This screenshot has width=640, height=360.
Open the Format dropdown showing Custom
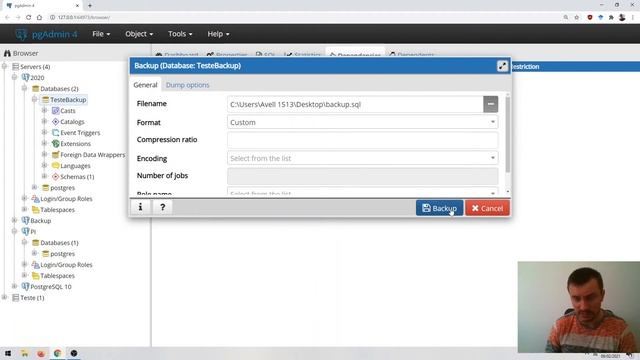(362, 122)
